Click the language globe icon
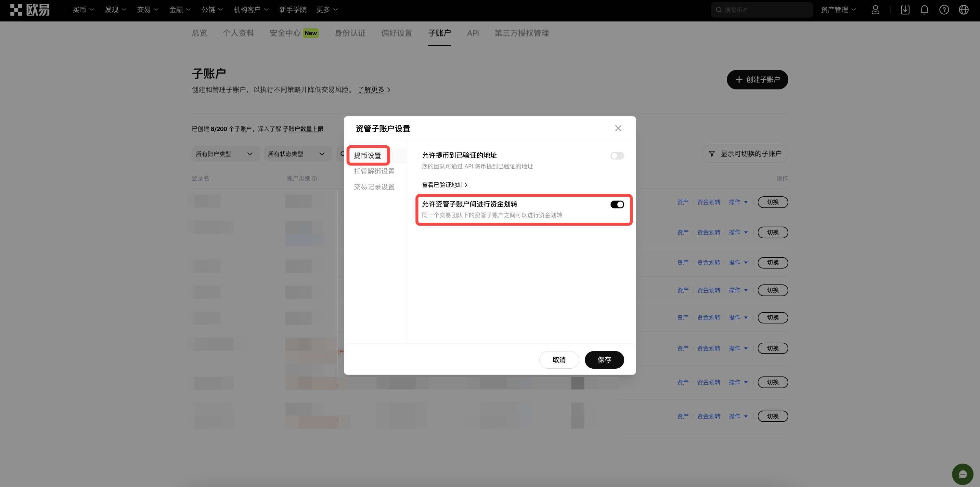This screenshot has height=487, width=980. tap(964, 10)
